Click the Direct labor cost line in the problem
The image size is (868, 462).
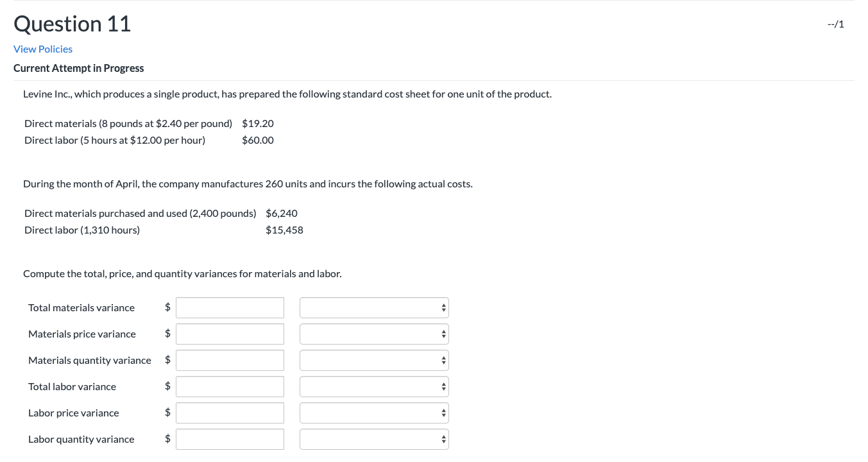114,140
